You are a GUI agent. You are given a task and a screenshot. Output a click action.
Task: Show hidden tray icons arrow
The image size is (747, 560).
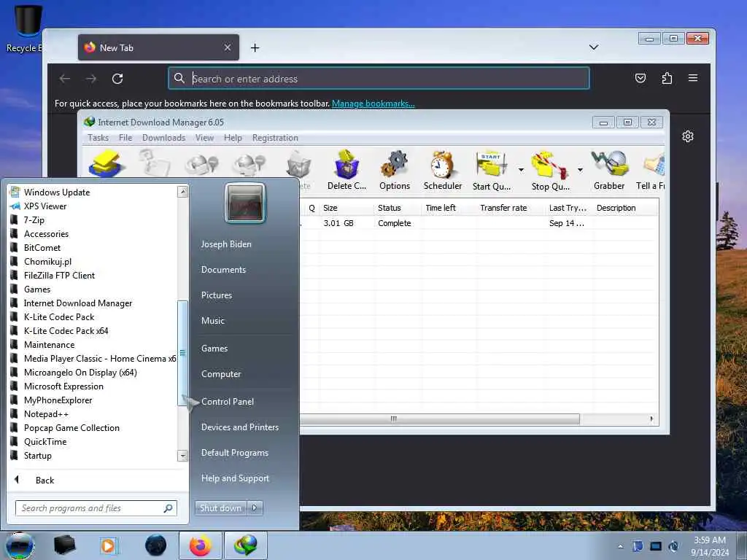click(620, 546)
